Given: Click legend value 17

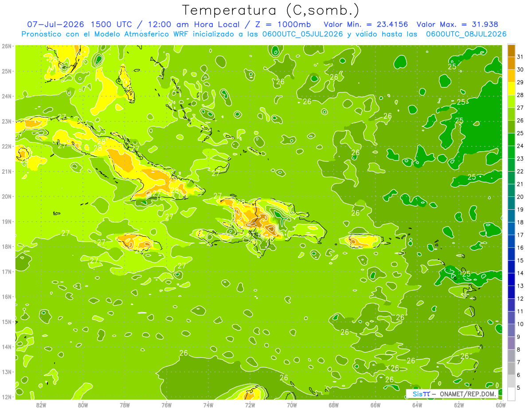Looking at the screenshot, I should 520,235.
